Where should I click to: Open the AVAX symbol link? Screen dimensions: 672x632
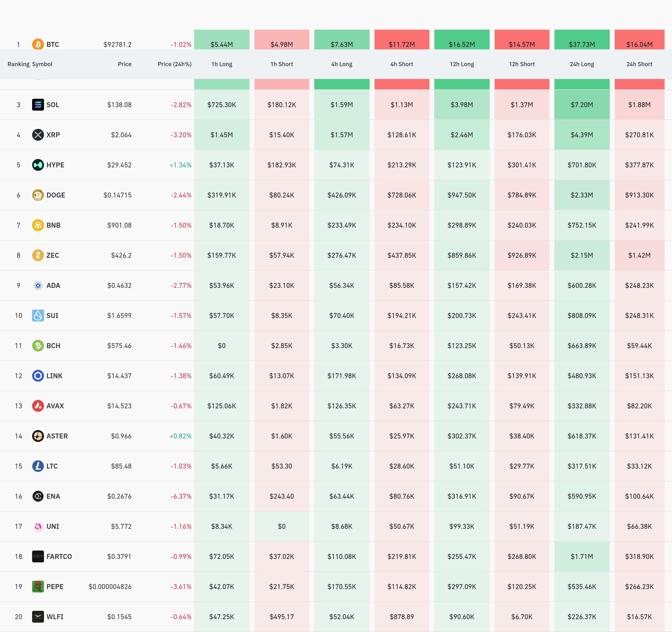tap(55, 406)
